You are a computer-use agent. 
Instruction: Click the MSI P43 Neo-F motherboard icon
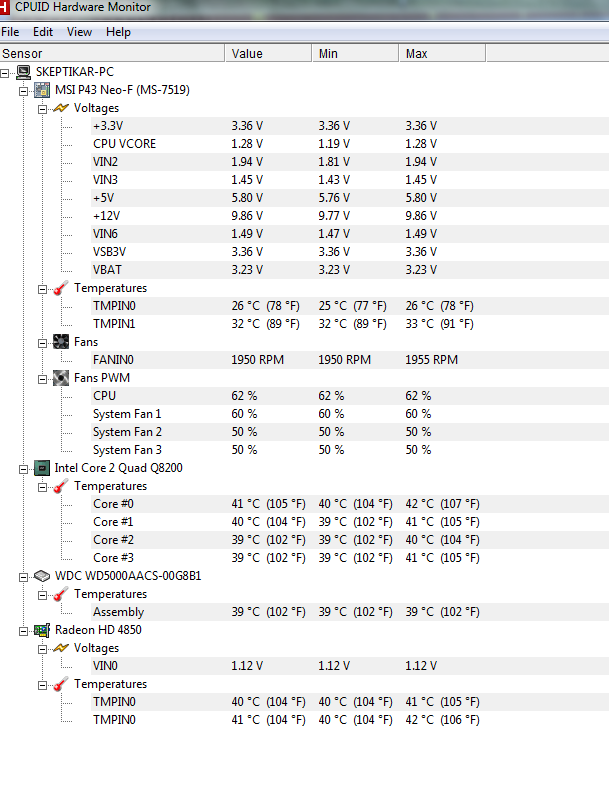click(x=42, y=90)
